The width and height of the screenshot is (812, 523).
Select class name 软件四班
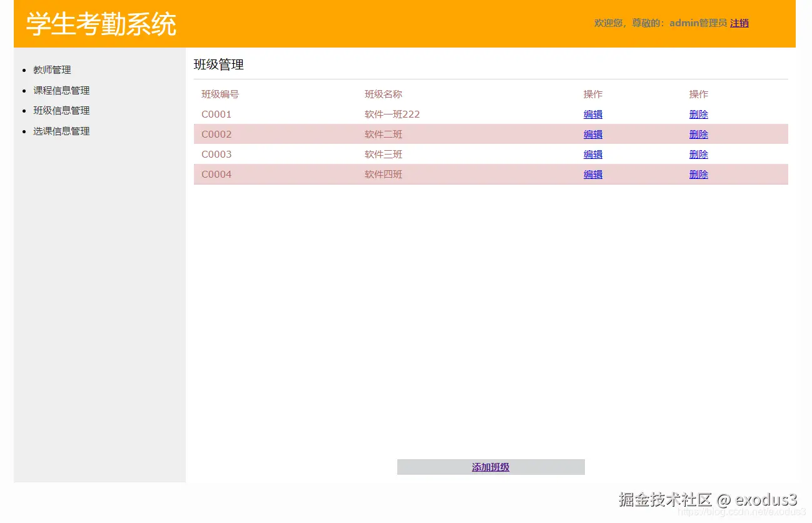[383, 175]
